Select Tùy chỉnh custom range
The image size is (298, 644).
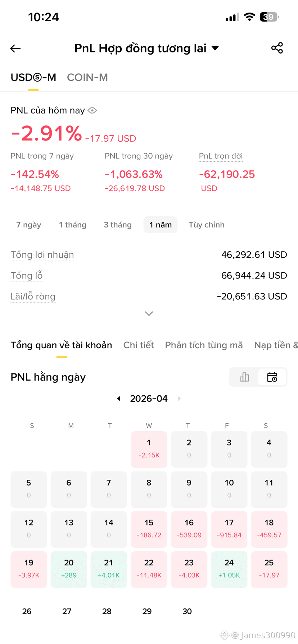tap(207, 225)
